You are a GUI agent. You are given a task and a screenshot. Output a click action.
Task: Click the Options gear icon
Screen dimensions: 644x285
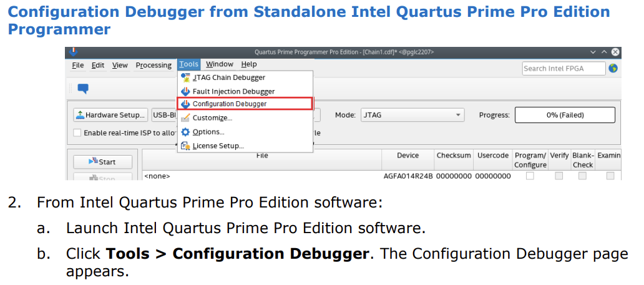(x=185, y=132)
